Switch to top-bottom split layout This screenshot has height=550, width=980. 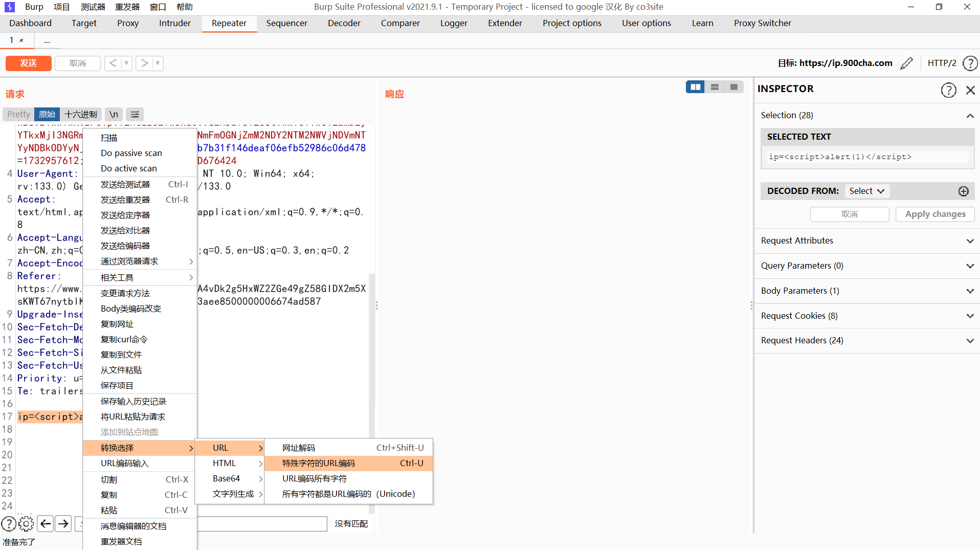click(x=715, y=87)
